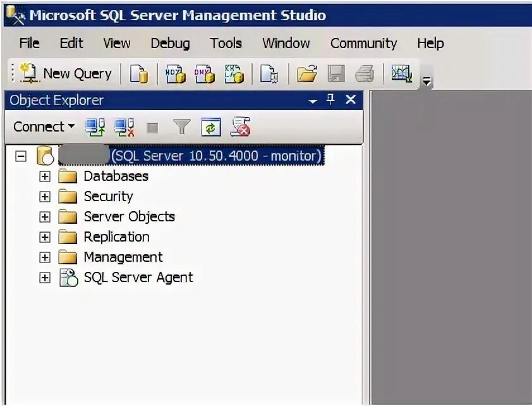Toggle Object Explorer auto-hide pin
Viewport: 532px width, 406px height.
click(x=330, y=99)
